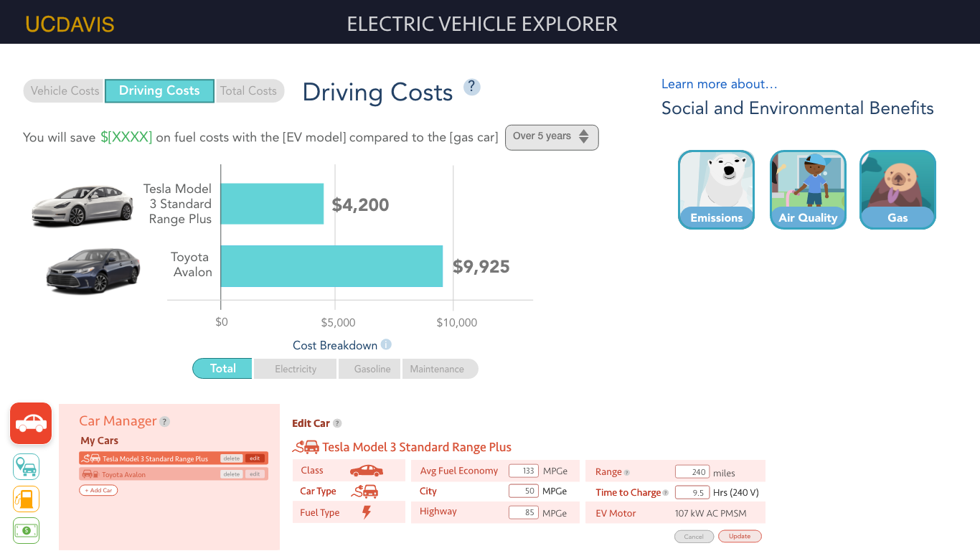Delete the Toyota Avalon from My Cars
The width and height of the screenshot is (980, 551).
pos(231,474)
